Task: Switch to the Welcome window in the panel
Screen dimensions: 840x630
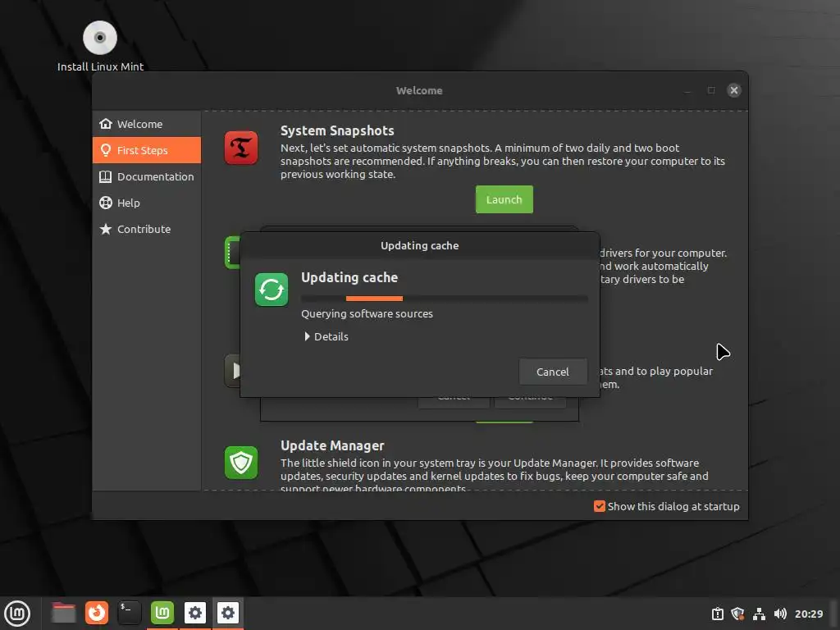Action: (162, 613)
